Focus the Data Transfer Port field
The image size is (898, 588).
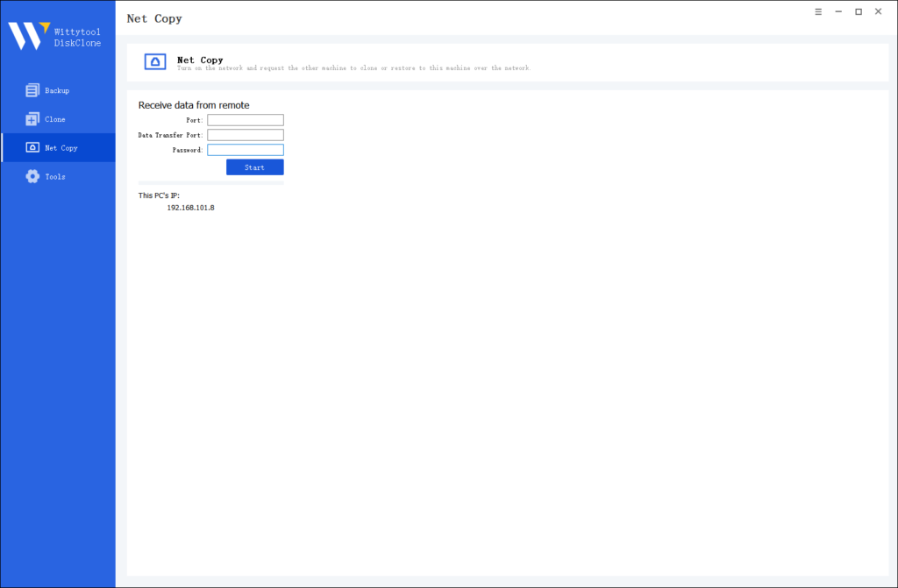pos(246,135)
